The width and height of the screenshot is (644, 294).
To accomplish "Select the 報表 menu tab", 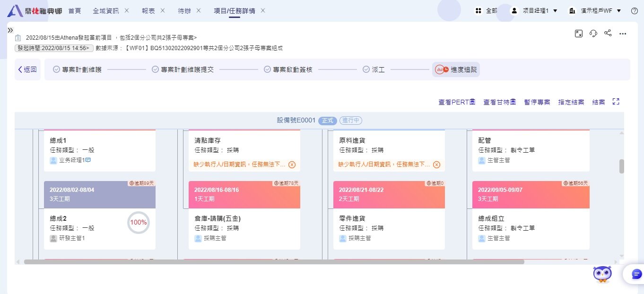I will click(x=148, y=10).
